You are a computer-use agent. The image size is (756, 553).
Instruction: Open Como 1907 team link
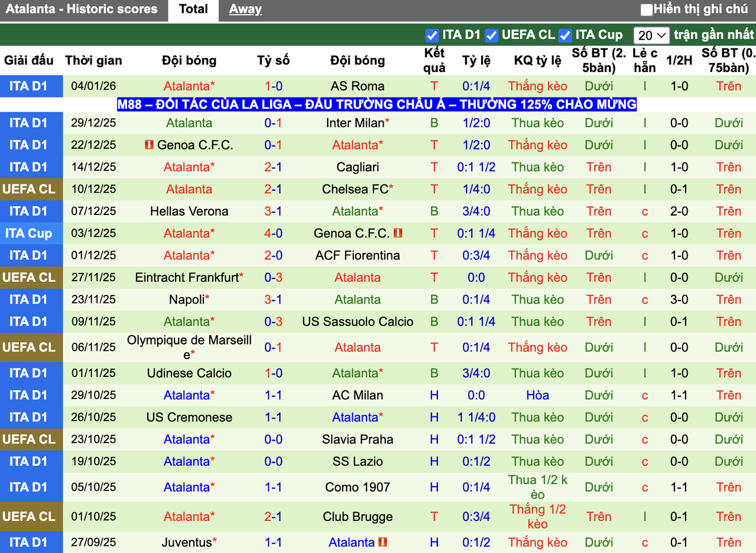[358, 487]
